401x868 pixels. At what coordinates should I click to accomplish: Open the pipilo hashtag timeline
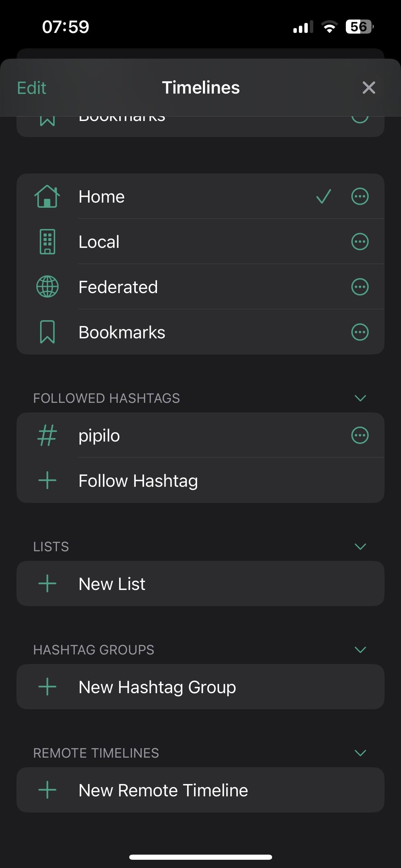point(99,435)
